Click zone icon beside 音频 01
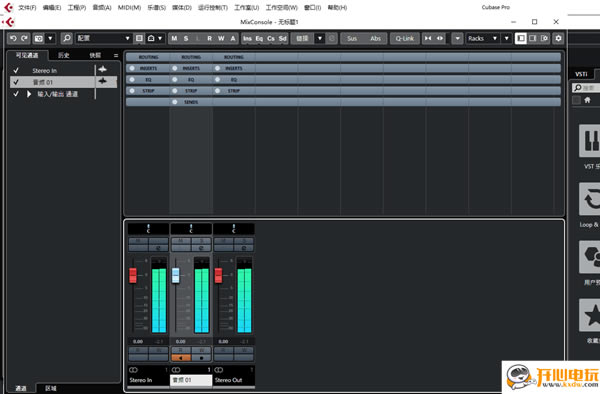This screenshot has width=600, height=394. click(102, 81)
